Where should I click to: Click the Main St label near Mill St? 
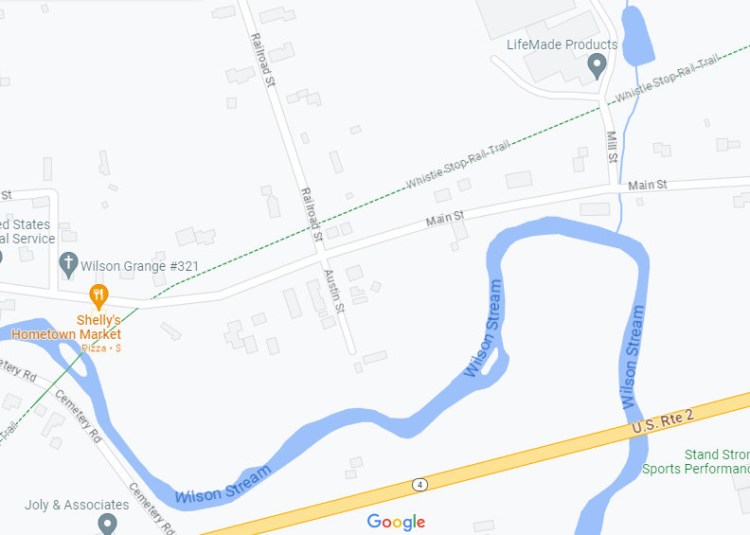tap(647, 185)
